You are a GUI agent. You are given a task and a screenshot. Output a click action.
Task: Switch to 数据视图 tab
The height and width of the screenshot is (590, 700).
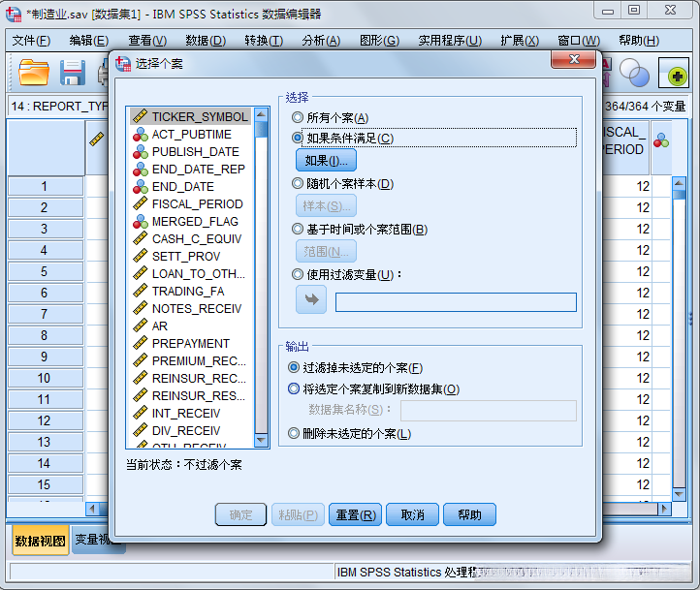[40, 541]
